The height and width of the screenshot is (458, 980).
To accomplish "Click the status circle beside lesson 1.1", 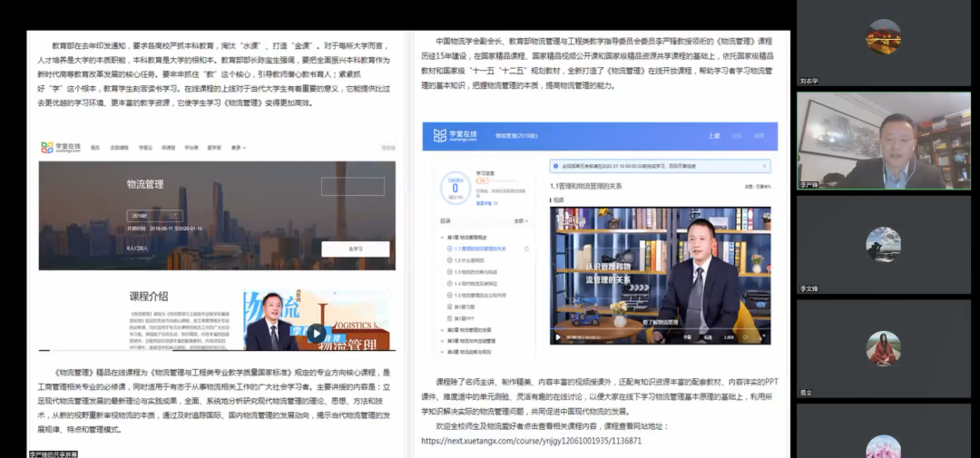I will pyautogui.click(x=526, y=248).
